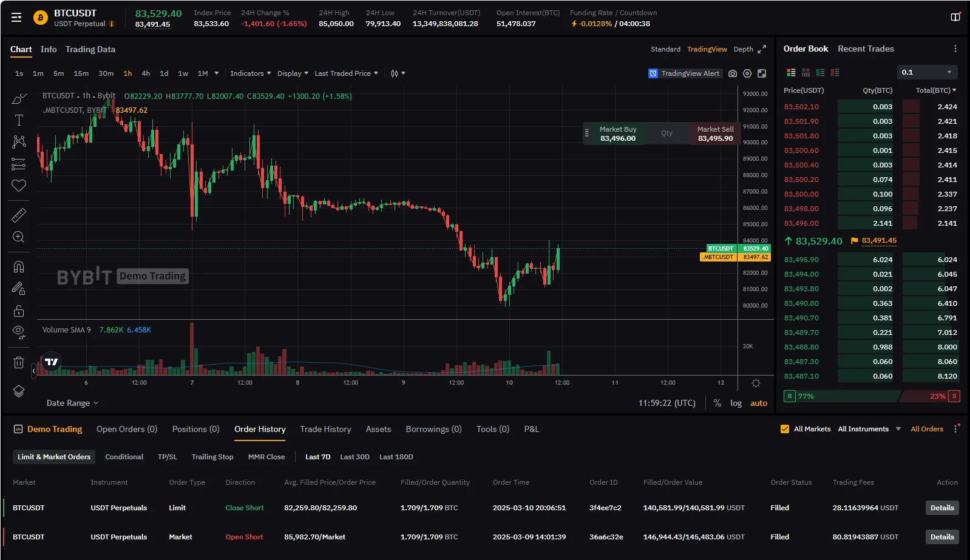
Task: Open the Assets tab
Action: pyautogui.click(x=378, y=429)
